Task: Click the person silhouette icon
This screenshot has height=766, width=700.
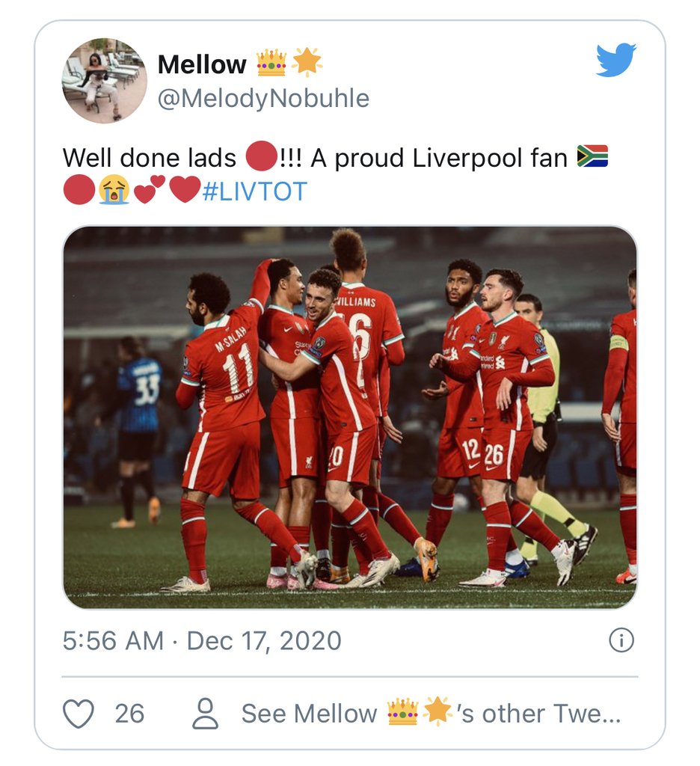Action: pos(205,714)
